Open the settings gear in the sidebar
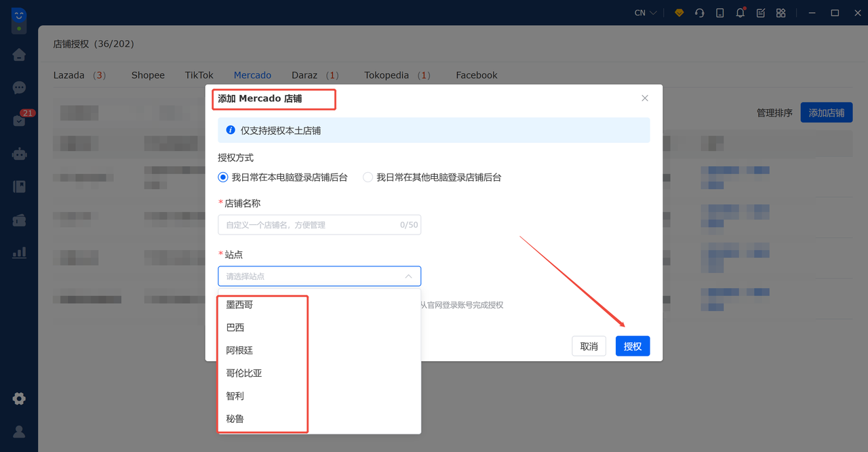868x452 pixels. tap(19, 398)
